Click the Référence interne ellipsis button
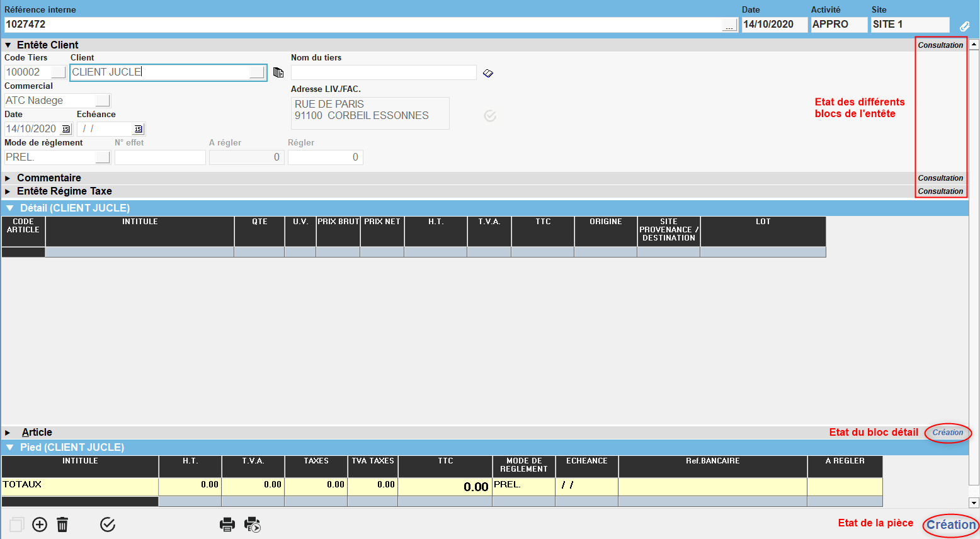Screen dimensions: 980x539 click(729, 25)
